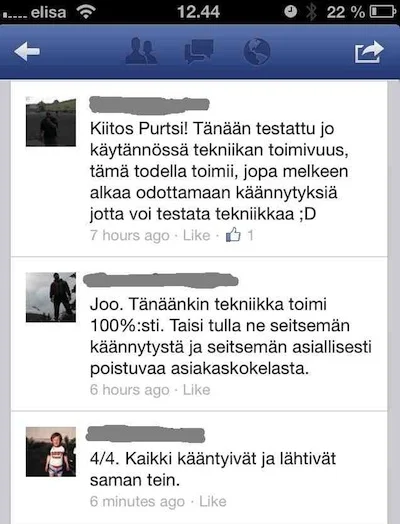Screen dimensions: 400x524
Task: Tap the Bluetooth icon in status bar
Action: click(x=311, y=12)
